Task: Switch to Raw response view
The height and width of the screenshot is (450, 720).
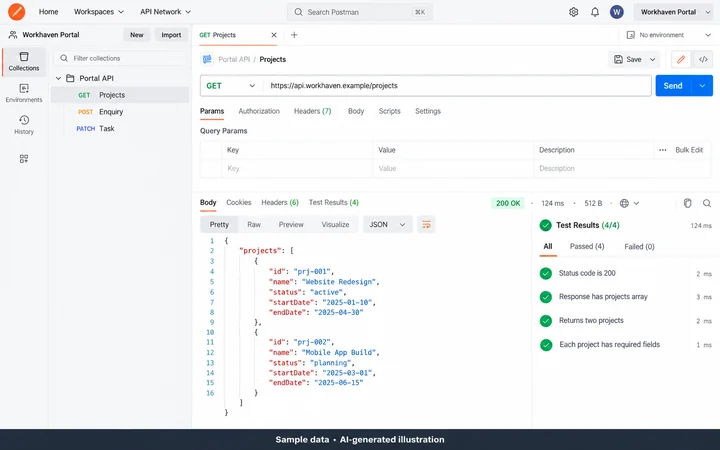Action: (254, 225)
